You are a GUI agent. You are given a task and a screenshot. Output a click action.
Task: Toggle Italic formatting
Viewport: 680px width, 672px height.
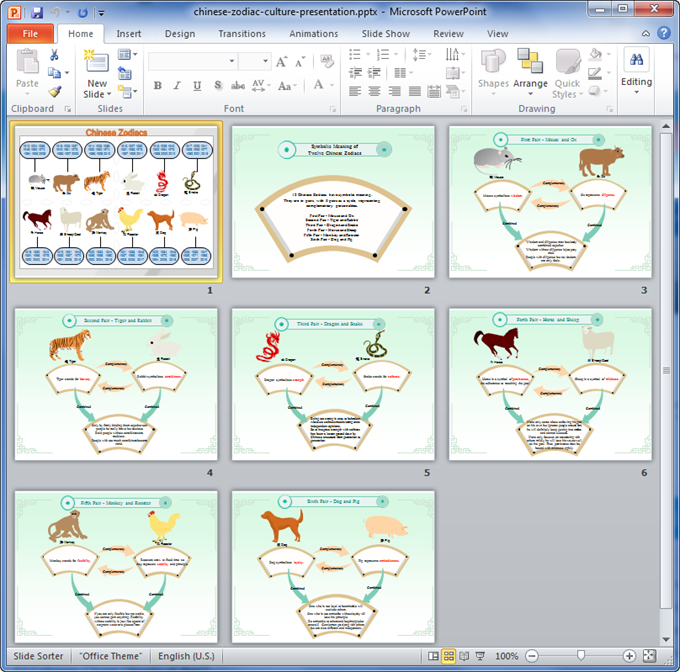click(177, 86)
